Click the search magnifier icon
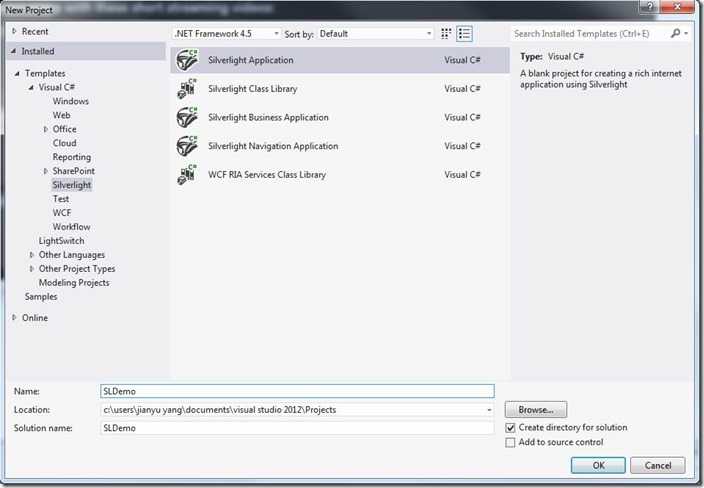704x488 pixels. tap(675, 34)
